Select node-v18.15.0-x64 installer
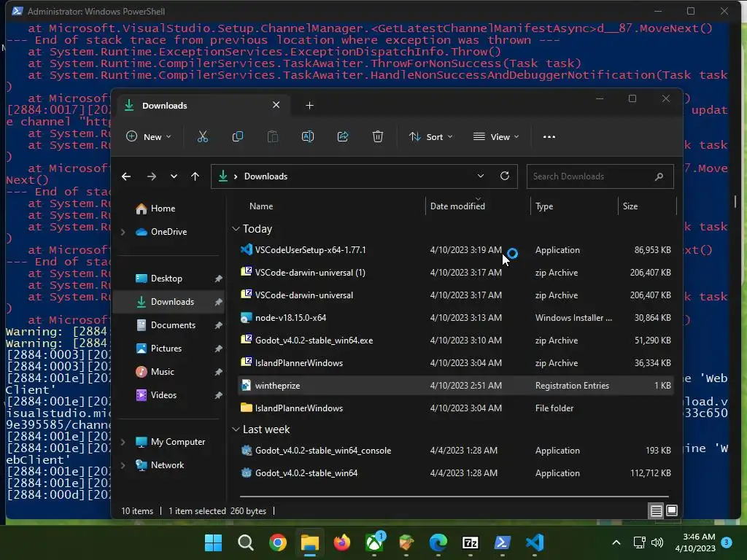 [x=455, y=318]
